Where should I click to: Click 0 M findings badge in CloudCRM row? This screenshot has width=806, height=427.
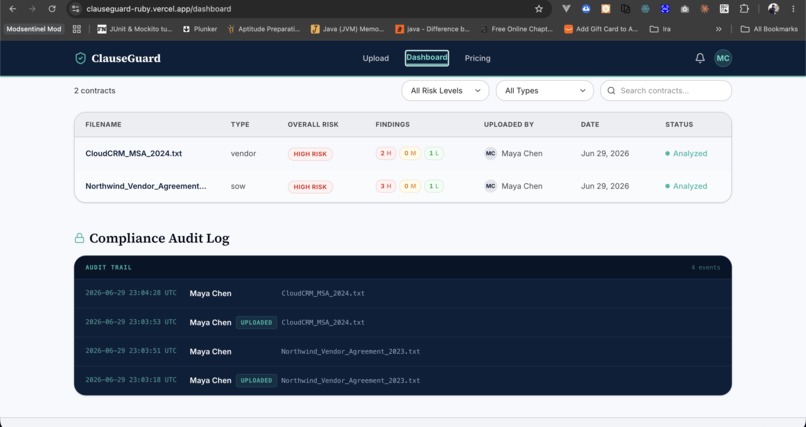(410, 153)
